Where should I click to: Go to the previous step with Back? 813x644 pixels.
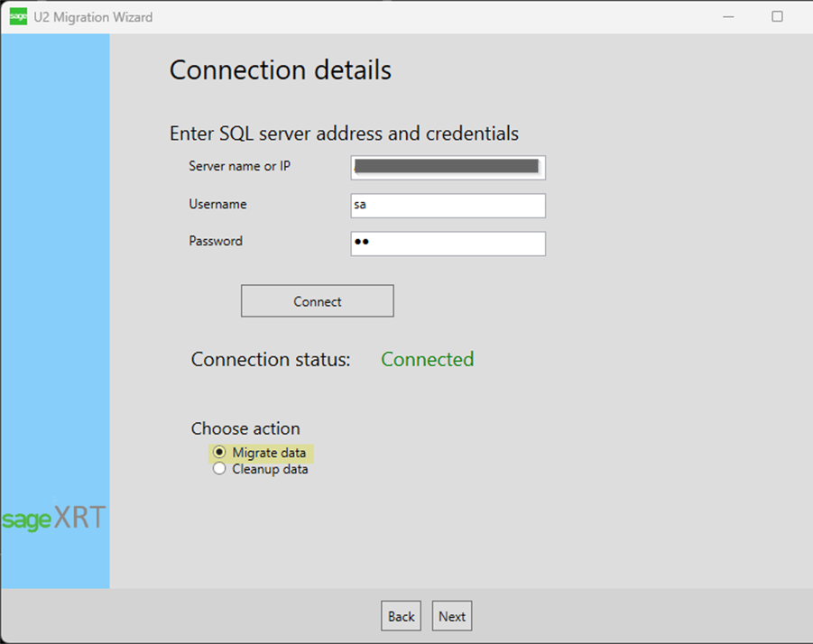[x=401, y=617]
